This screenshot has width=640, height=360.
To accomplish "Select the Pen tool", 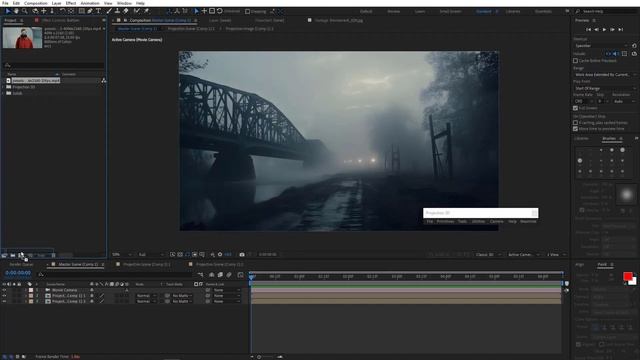I will [90, 11].
